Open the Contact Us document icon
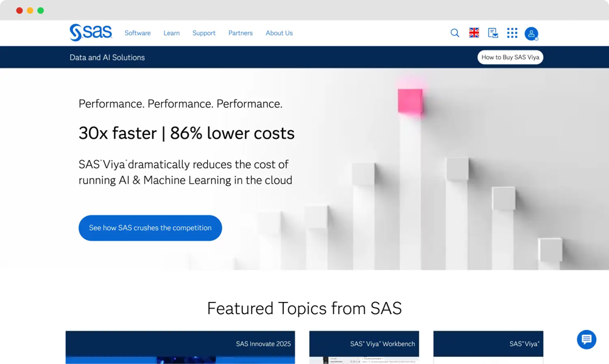This screenshot has height=364, width=609. [x=493, y=33]
